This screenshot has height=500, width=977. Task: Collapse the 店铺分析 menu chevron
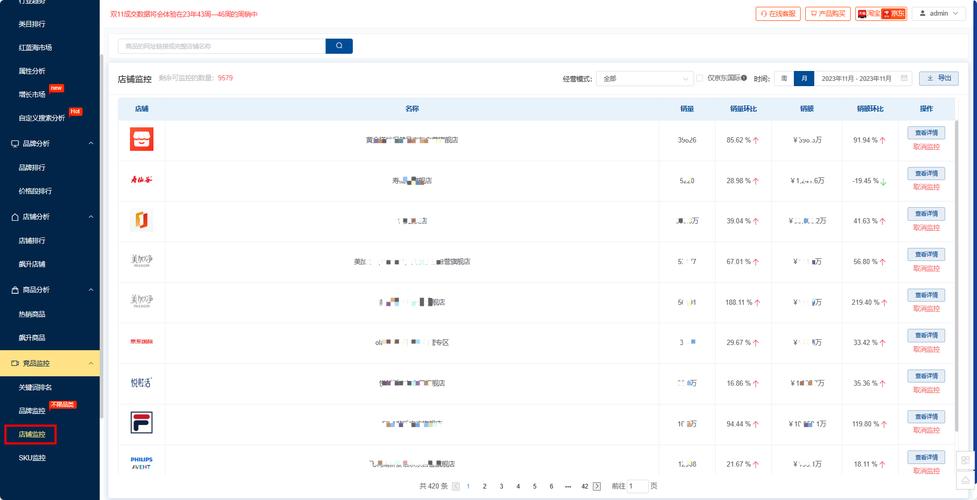coord(91,216)
